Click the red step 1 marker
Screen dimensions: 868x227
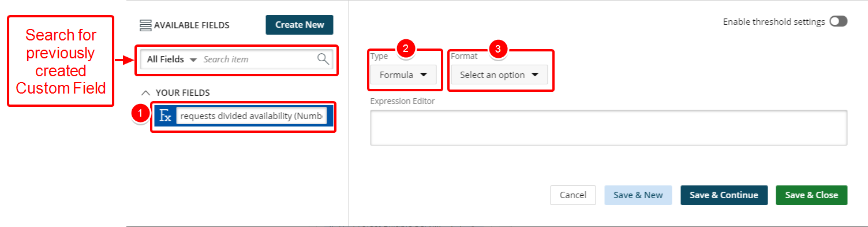coord(140,114)
